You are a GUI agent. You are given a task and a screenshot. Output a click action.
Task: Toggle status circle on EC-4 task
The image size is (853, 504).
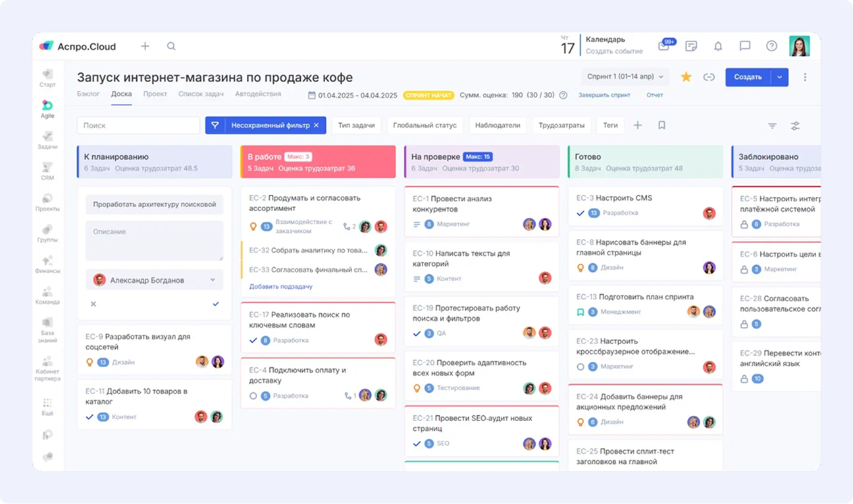tap(253, 396)
